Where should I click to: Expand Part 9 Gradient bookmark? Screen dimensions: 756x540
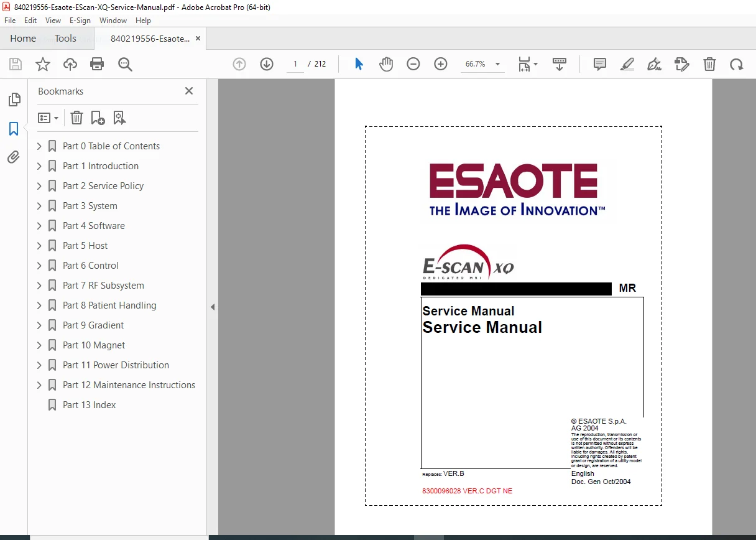39,325
